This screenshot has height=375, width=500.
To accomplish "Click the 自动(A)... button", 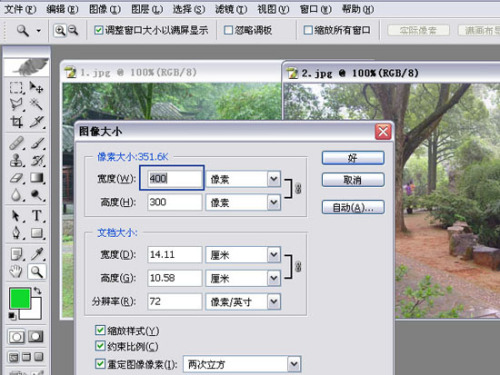I will point(353,208).
